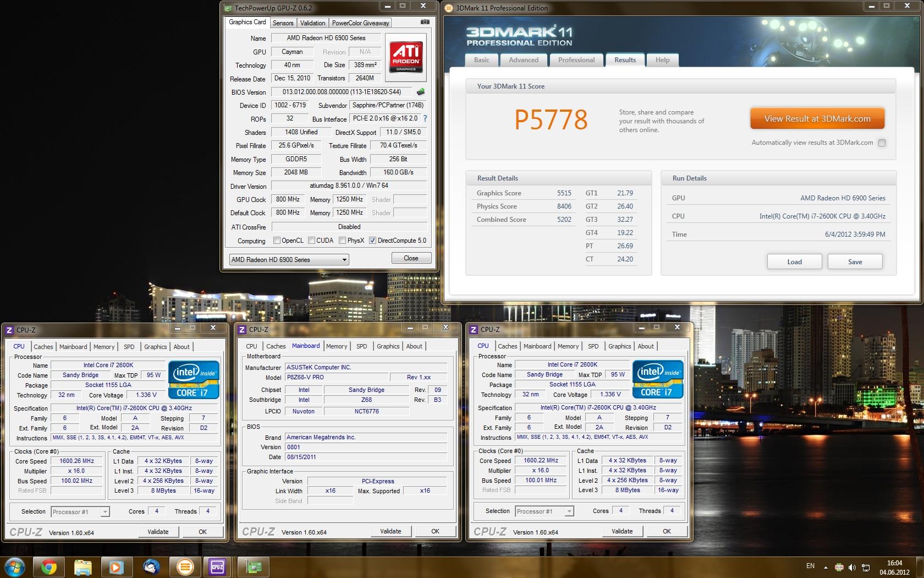Click the Show Desktop button at taskbar end
The image size is (924, 578).
(920, 568)
